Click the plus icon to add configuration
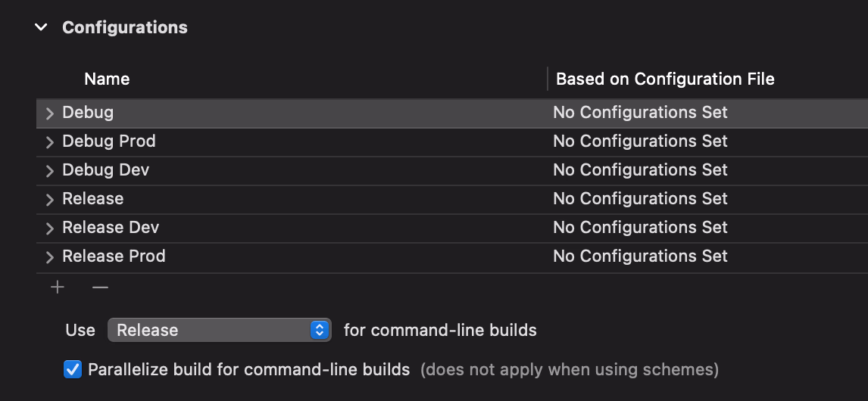This screenshot has width=868, height=401. point(58,288)
